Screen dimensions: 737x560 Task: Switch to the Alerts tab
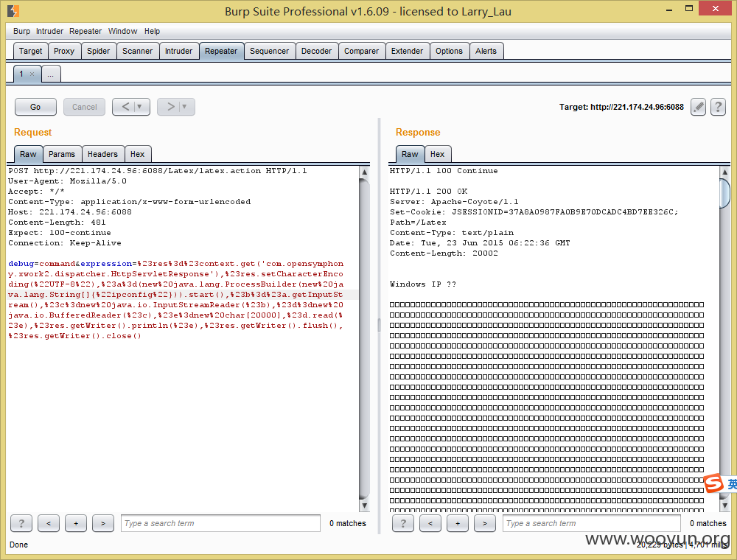(x=486, y=51)
